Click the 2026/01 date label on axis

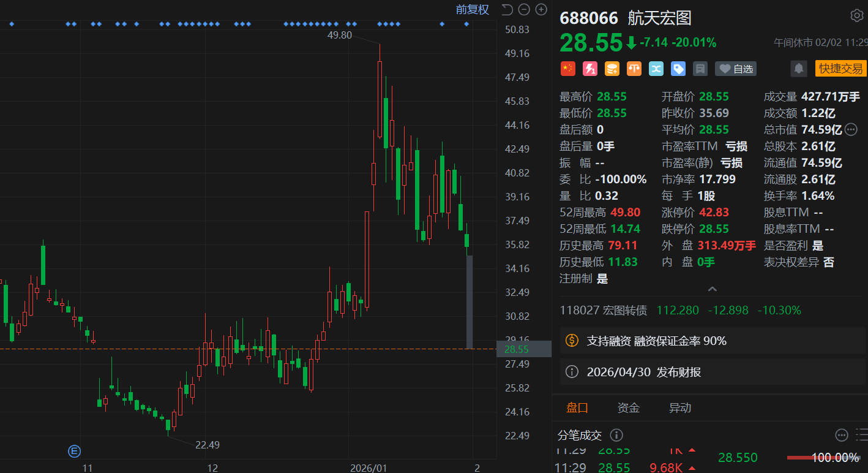tap(369, 468)
